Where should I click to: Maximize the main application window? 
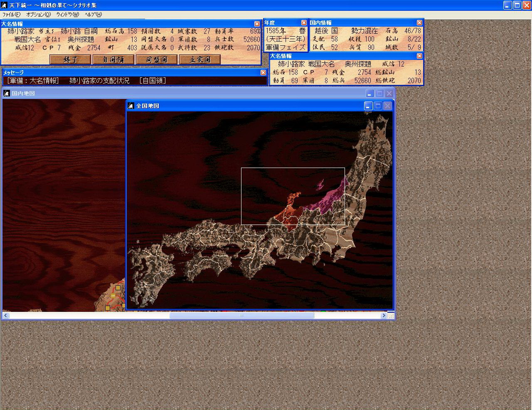pyautogui.click(x=517, y=5)
